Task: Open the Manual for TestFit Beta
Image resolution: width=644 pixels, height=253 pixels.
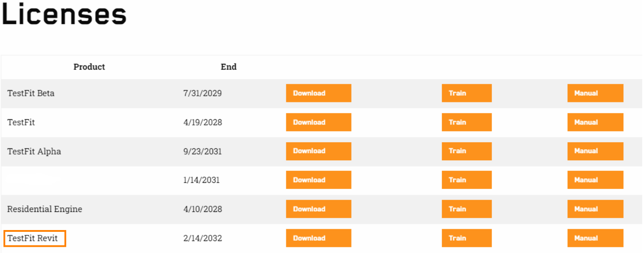Action: (595, 93)
